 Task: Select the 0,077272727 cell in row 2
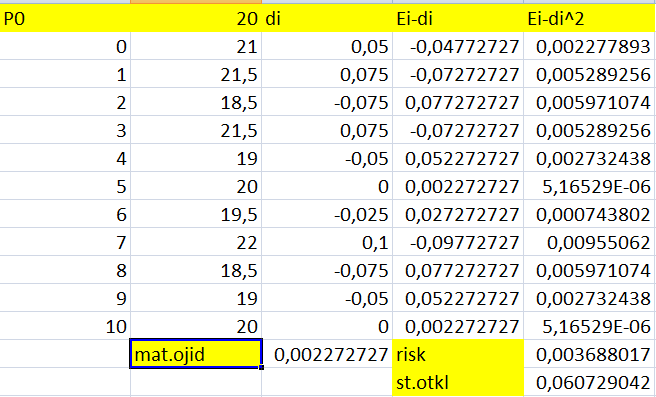pos(458,102)
